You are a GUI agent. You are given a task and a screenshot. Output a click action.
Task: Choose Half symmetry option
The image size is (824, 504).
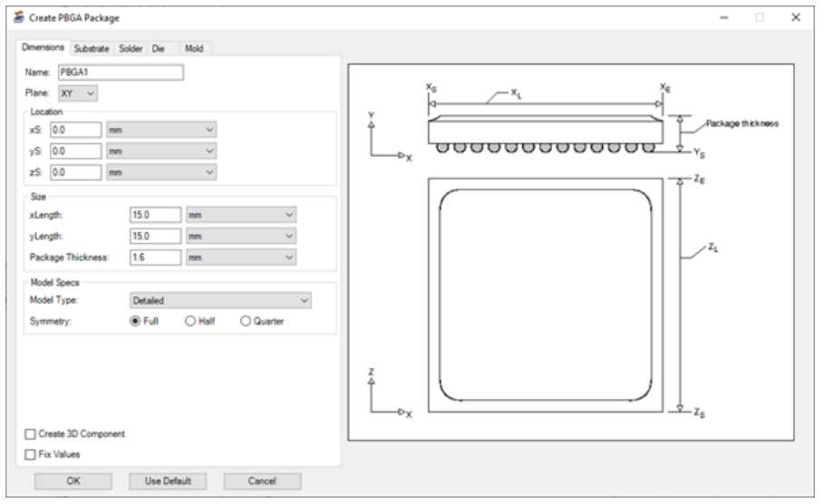(190, 321)
